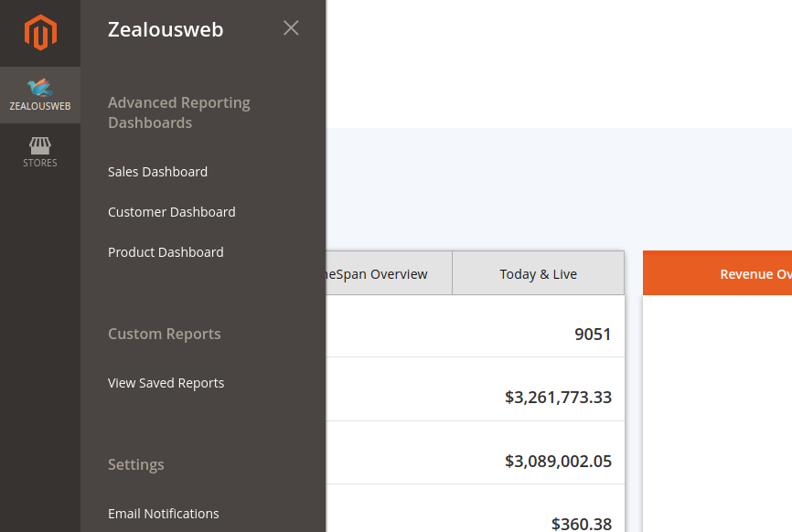Click the Custom Reports section header
The width and height of the screenshot is (792, 532).
pyautogui.click(x=165, y=334)
